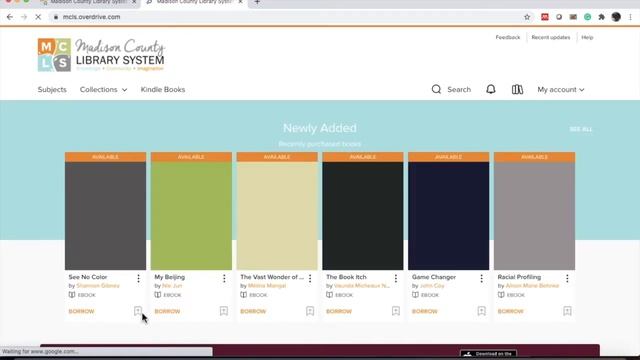
Task: Close the first browser tab
Action: [134, 2]
